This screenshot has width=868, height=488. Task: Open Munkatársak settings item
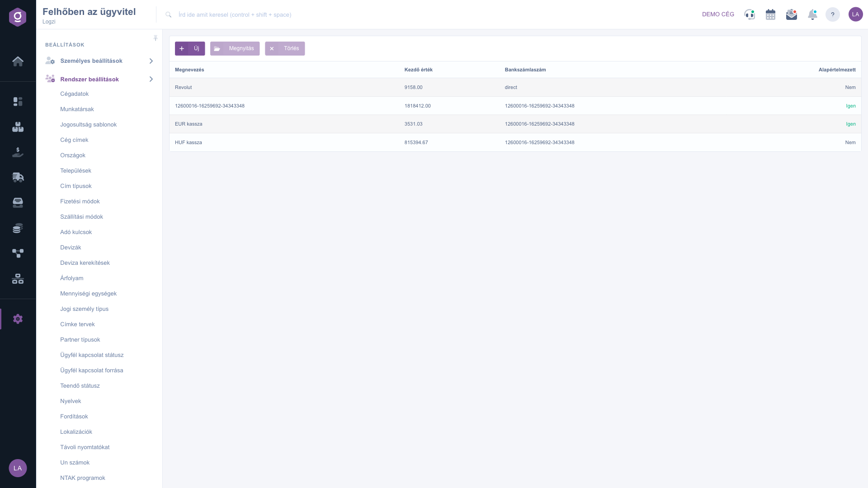[77, 109]
